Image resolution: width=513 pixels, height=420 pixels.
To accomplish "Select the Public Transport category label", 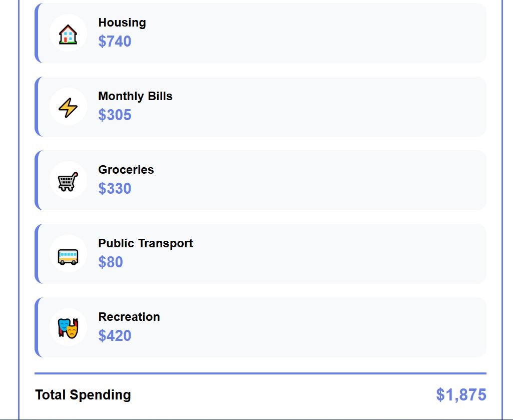I will coord(145,243).
